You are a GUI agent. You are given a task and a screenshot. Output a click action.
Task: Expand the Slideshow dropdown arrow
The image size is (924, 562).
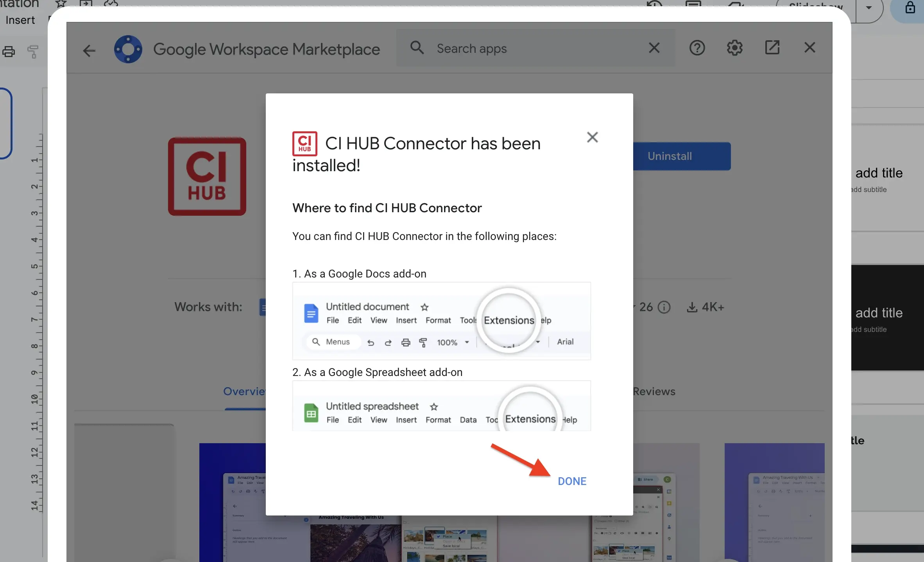[868, 7]
